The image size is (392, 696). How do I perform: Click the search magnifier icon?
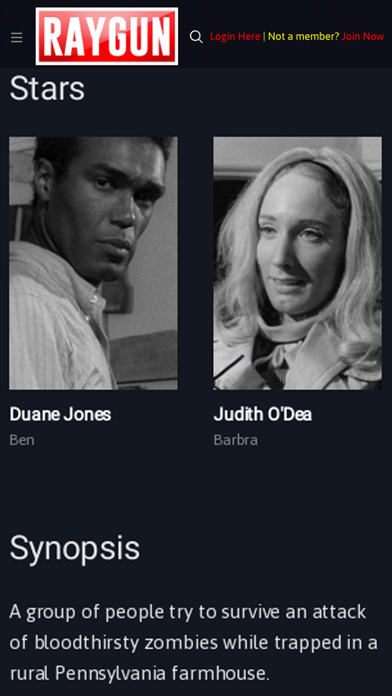coord(196,37)
